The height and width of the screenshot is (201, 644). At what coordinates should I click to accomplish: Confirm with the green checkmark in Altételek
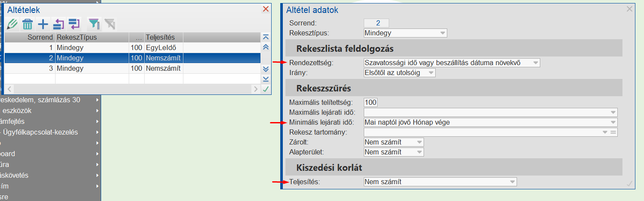click(266, 89)
